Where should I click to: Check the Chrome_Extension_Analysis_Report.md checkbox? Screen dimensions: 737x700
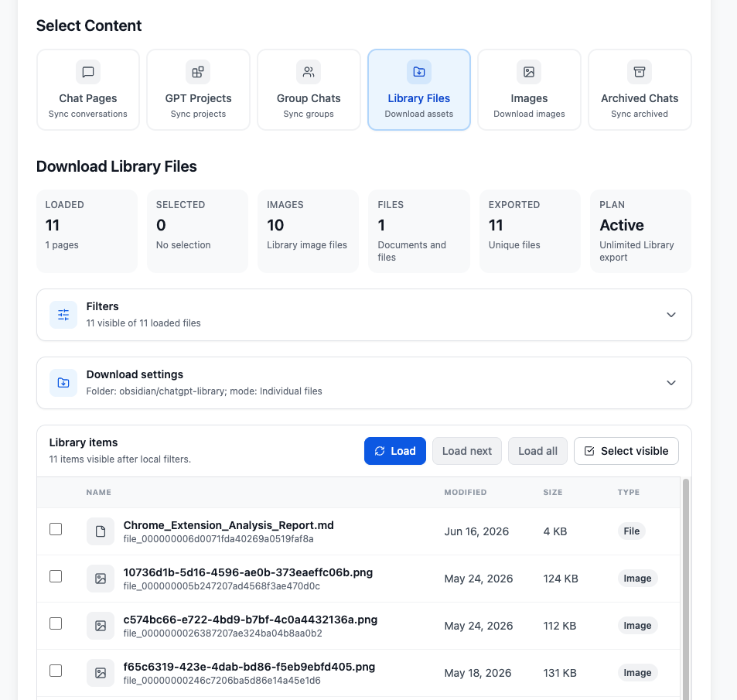(56, 529)
